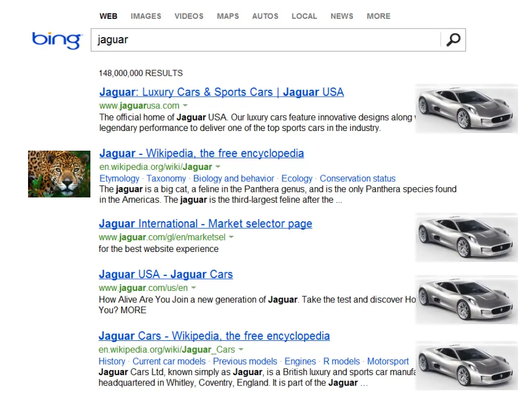Click the 148,000,000 RESULTS count text
The width and height of the screenshot is (532, 399).
point(140,73)
